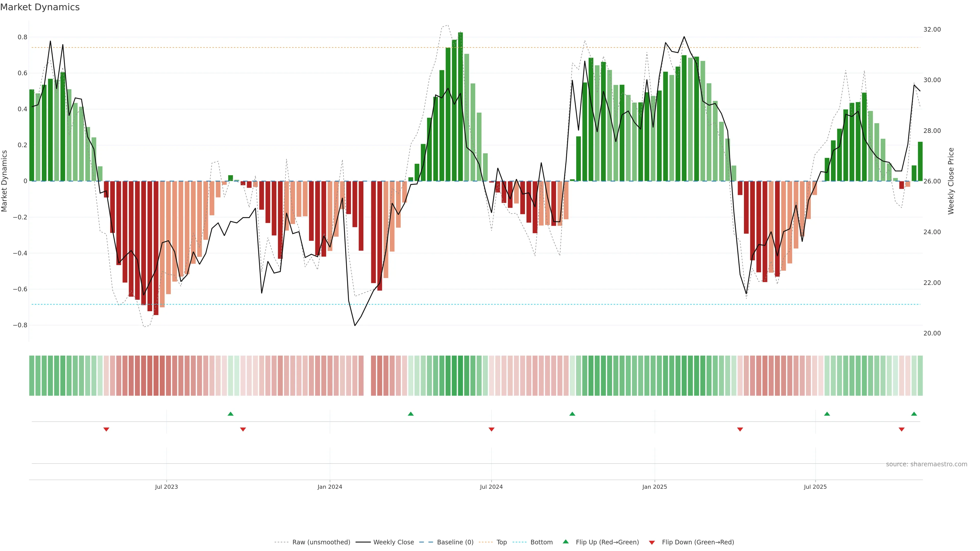Click the red flip-down triangle near April 2025
This screenshot has width=980, height=551.
(740, 429)
